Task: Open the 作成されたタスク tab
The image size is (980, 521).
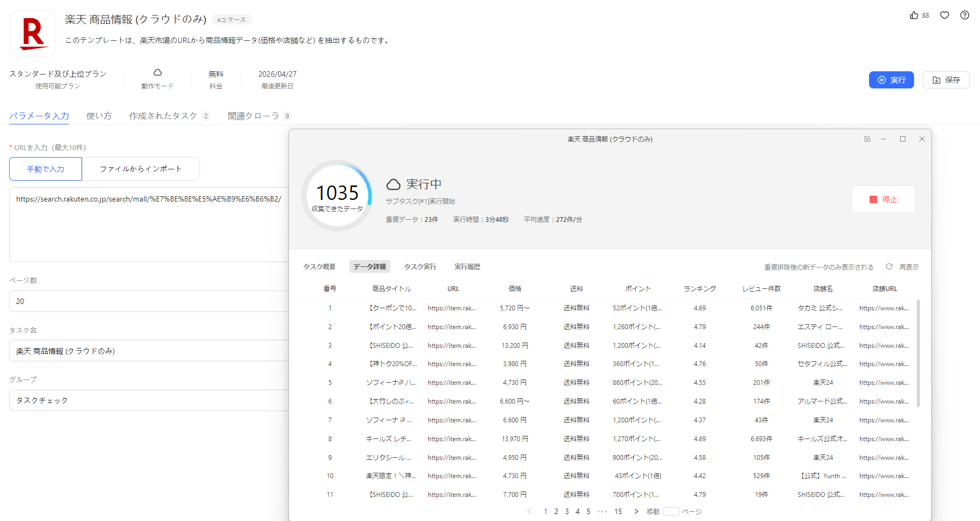Action: coord(169,116)
